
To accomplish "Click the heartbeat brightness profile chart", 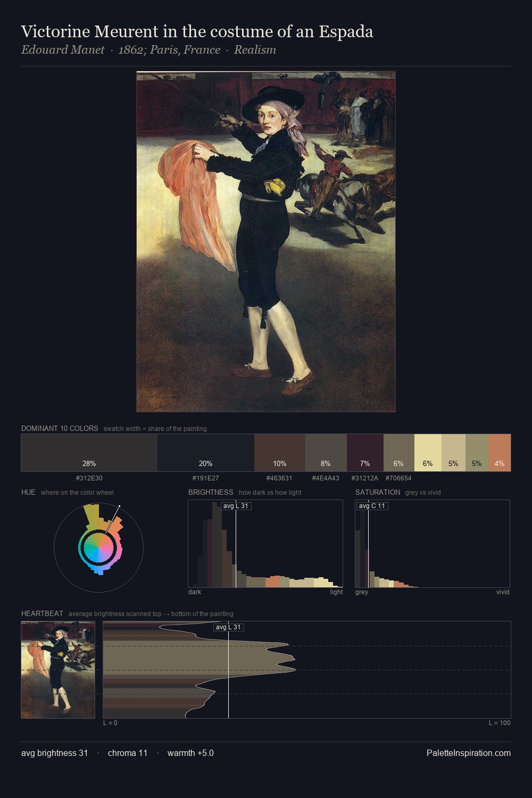I will point(307,670).
